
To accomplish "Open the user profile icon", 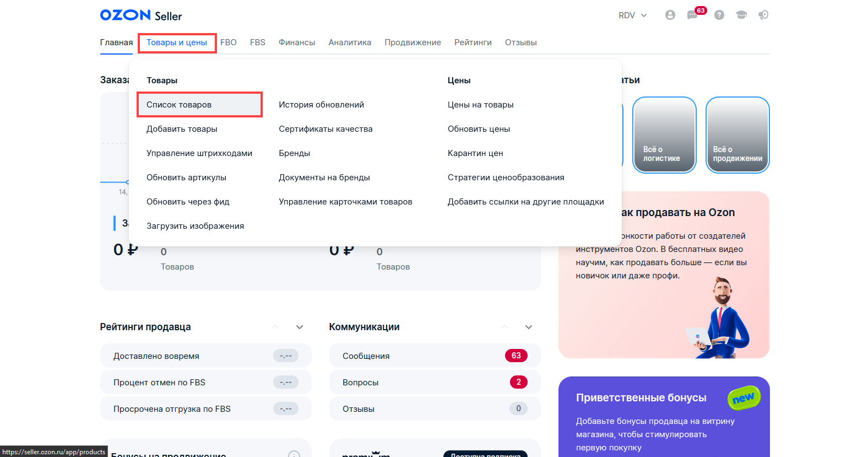I will [x=670, y=15].
